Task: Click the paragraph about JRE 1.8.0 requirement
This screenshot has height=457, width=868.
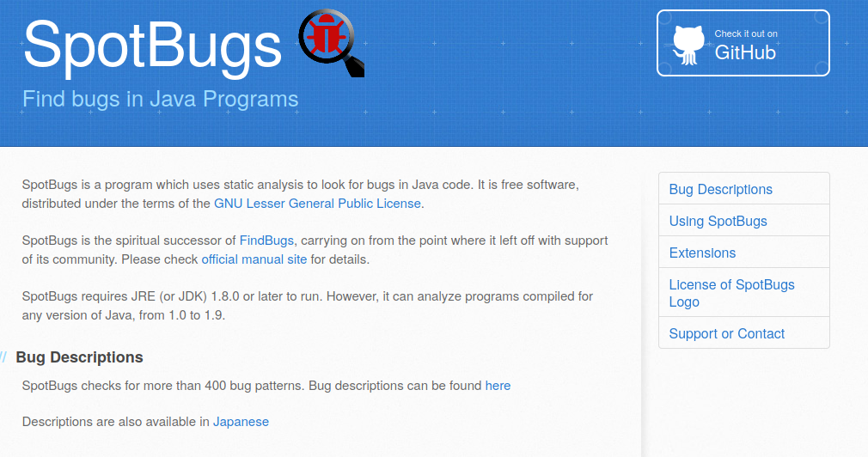Action: click(307, 306)
